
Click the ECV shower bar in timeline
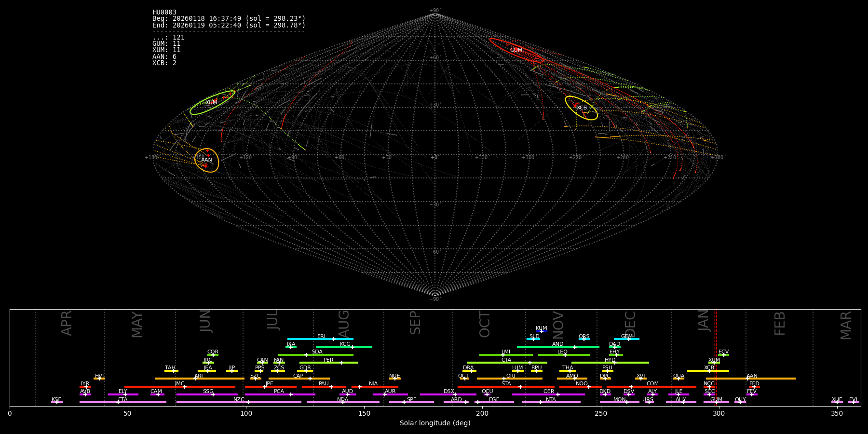[723, 355]
